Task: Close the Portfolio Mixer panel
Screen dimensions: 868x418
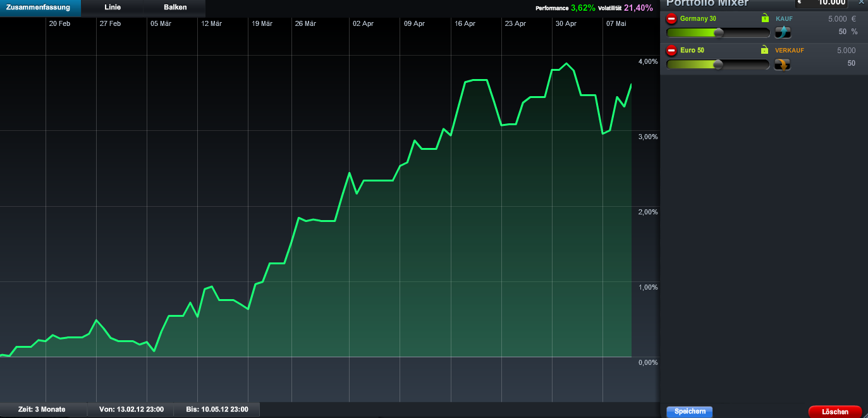Action: click(860, 3)
